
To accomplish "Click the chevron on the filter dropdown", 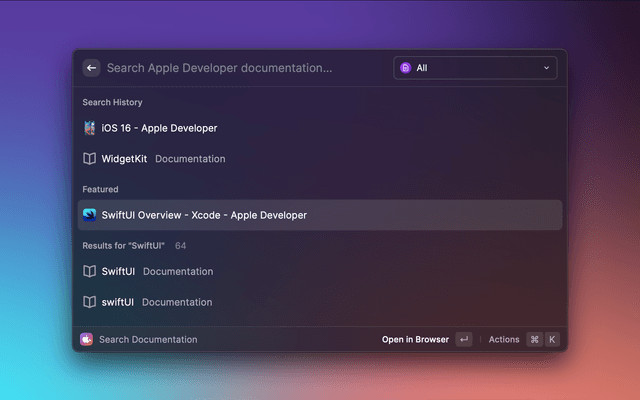I will tap(546, 68).
